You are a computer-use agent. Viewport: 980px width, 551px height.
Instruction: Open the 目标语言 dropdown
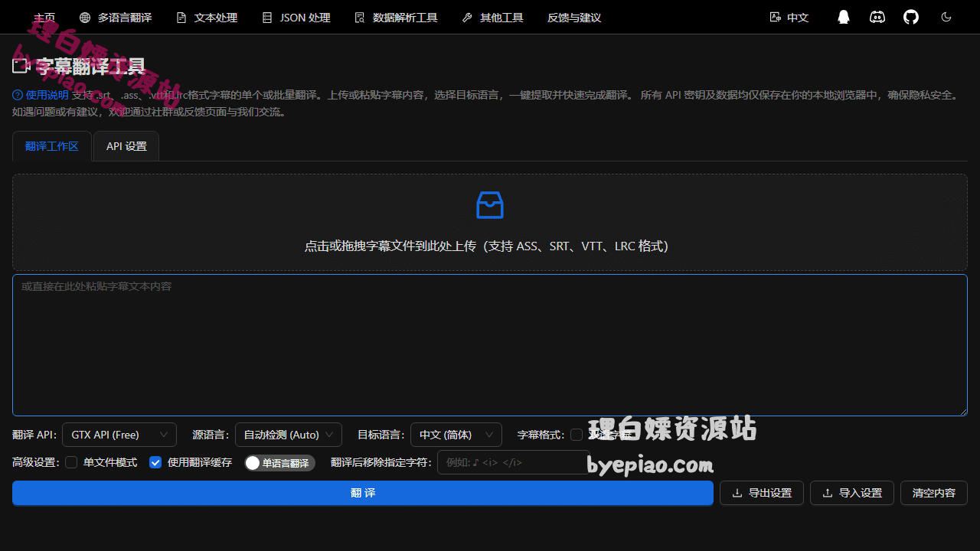pyautogui.click(x=456, y=435)
